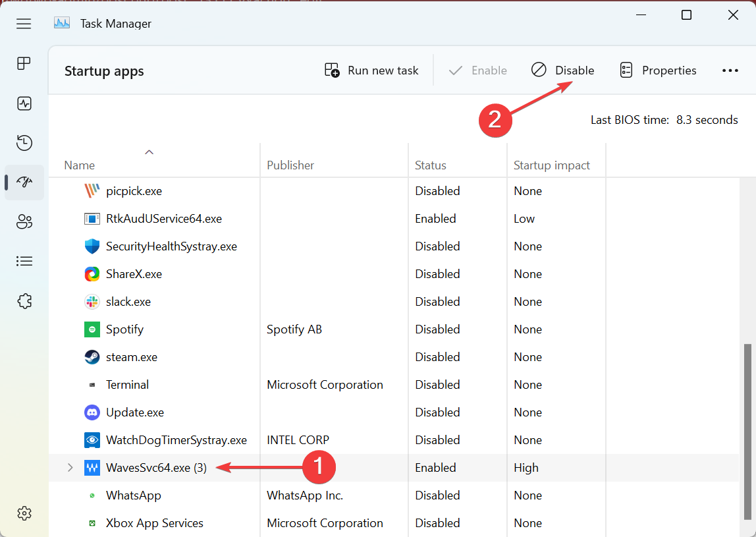The height and width of the screenshot is (537, 756).
Task: Open Properties for selected app
Action: [x=658, y=71]
